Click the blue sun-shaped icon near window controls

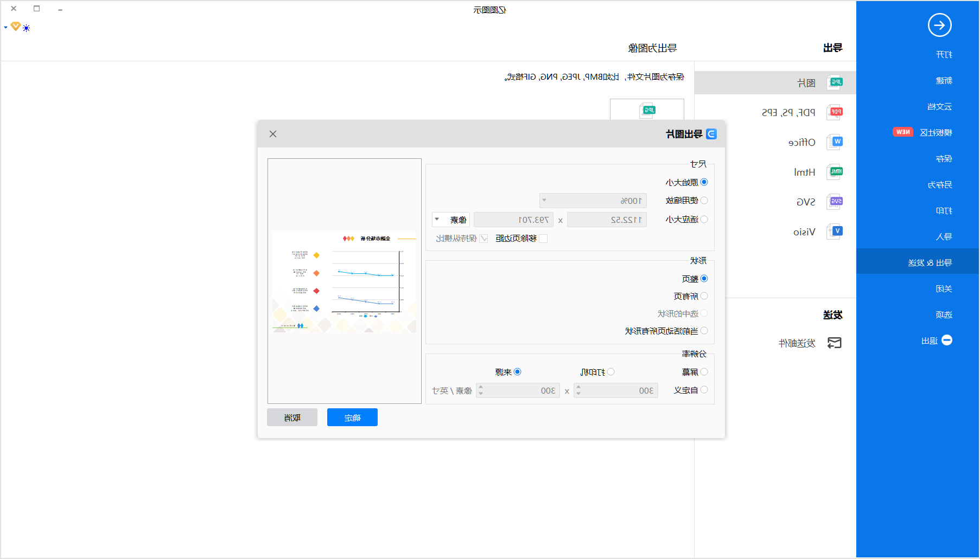click(x=27, y=28)
